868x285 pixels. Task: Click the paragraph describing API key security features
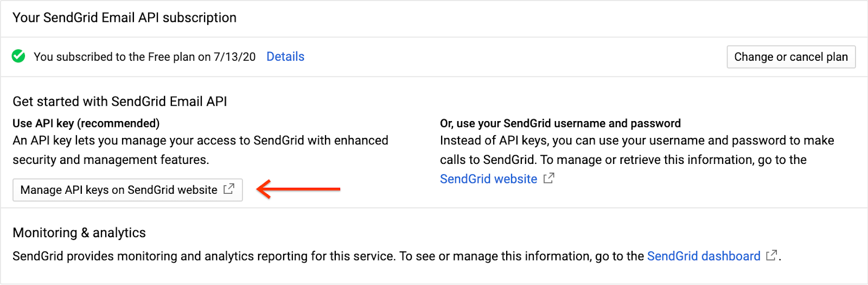point(200,150)
